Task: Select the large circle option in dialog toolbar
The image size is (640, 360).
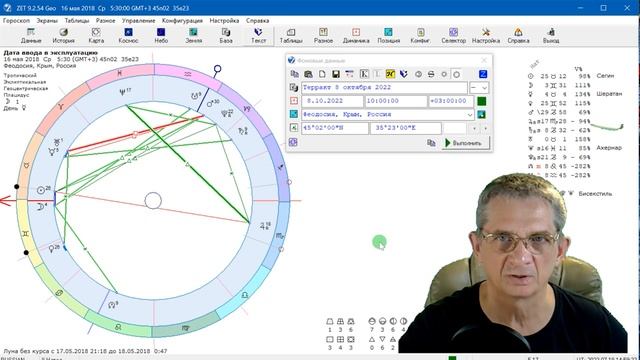Action: click(456, 74)
